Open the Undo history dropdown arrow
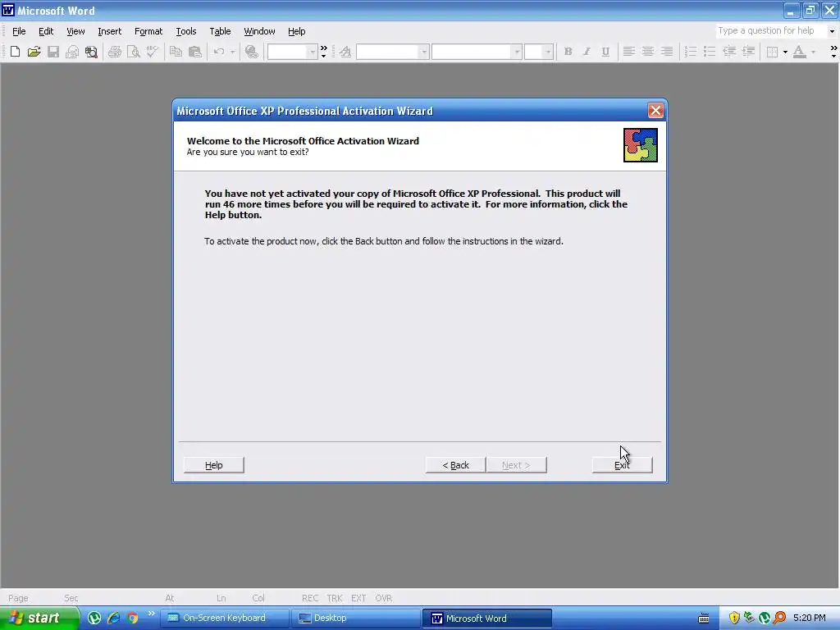This screenshot has height=630, width=840. coord(232,52)
